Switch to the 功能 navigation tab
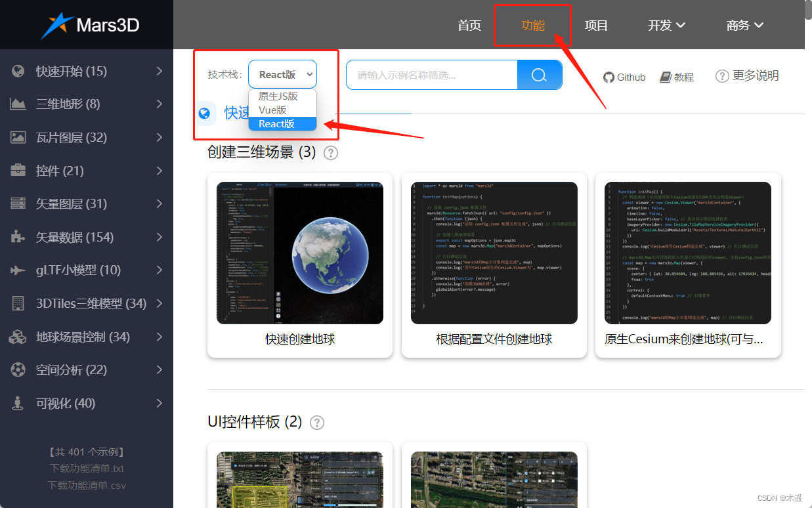812x508 pixels. [533, 25]
